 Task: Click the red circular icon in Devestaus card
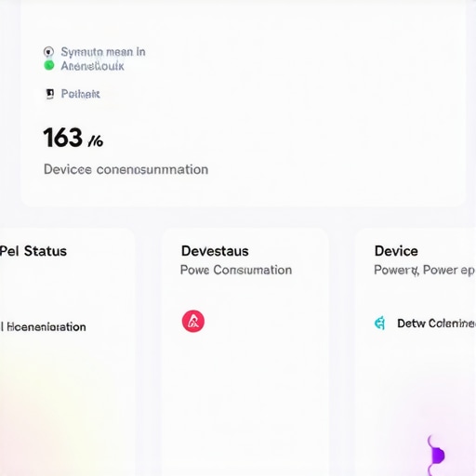coord(193,321)
